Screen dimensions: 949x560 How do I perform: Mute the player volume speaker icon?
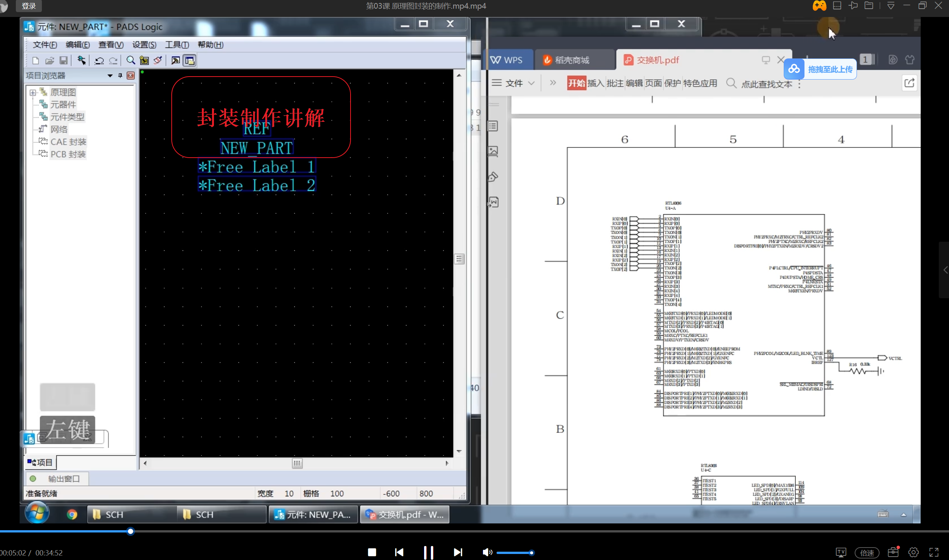pyautogui.click(x=487, y=552)
